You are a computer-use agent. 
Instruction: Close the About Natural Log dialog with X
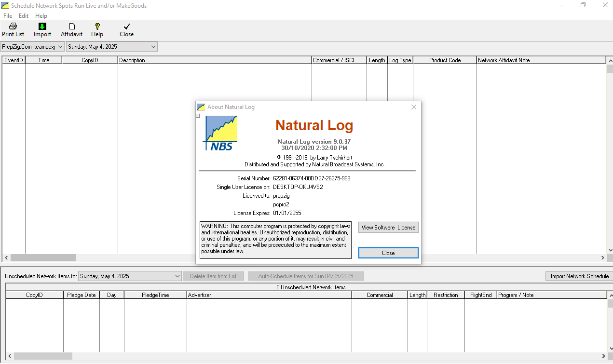pyautogui.click(x=413, y=107)
